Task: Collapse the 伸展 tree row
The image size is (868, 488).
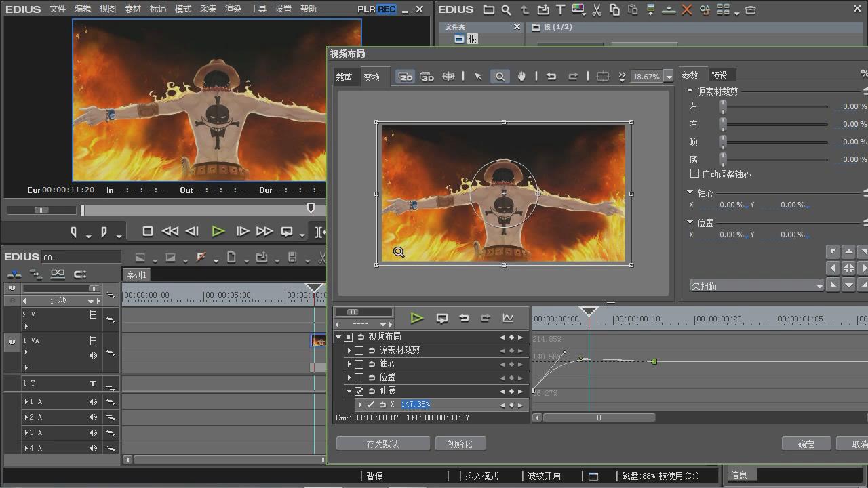Action: [350, 391]
